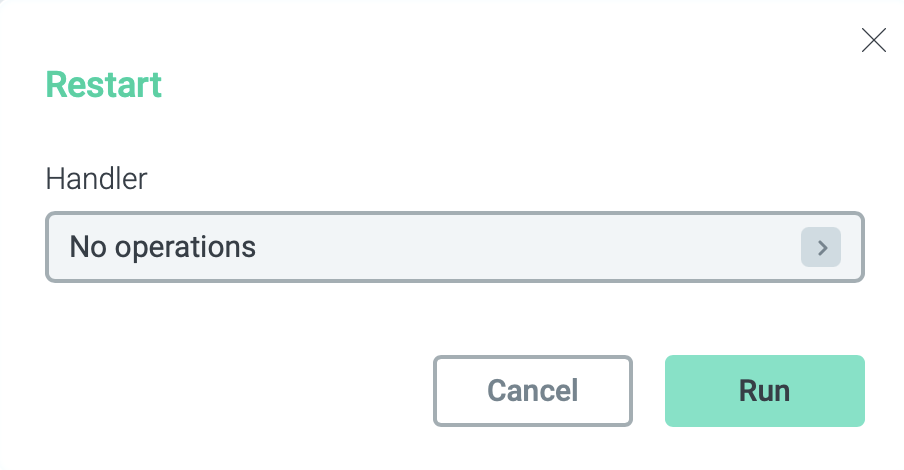Confirm restart by clicking Run

(764, 391)
